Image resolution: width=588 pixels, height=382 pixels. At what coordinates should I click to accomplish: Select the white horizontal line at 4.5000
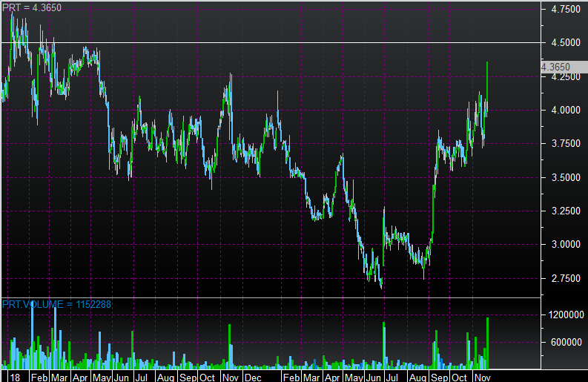[x=297, y=42]
